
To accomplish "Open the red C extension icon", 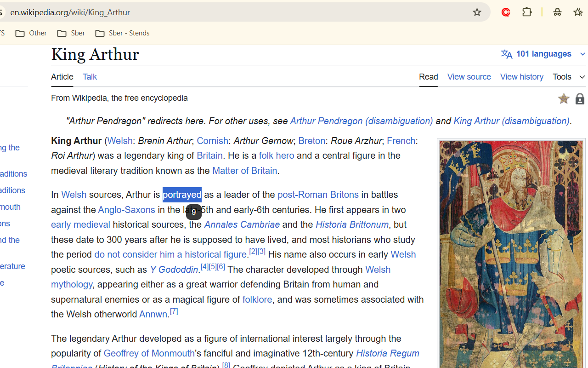I will coord(506,12).
